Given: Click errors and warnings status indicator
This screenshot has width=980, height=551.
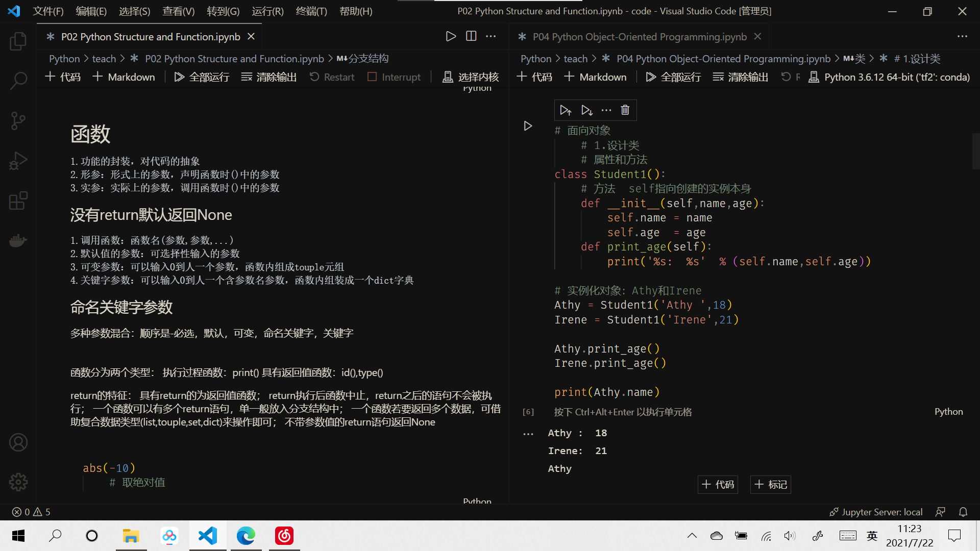Looking at the screenshot, I should pos(31,512).
